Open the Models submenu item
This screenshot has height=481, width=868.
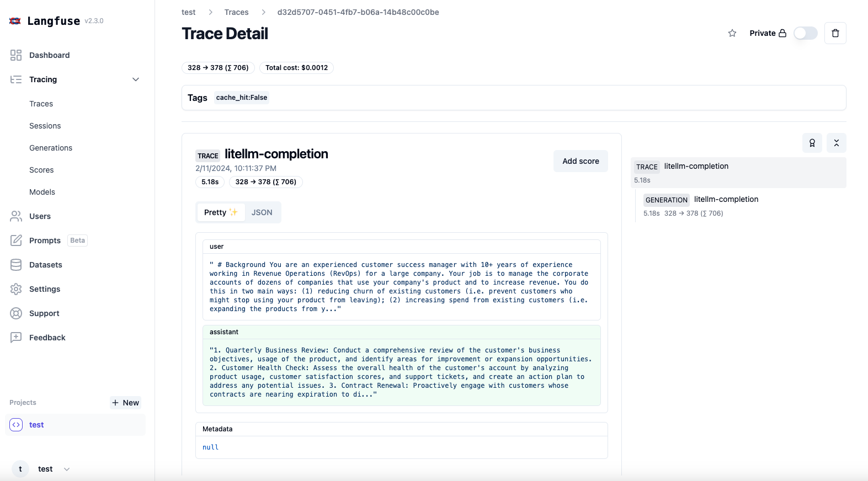coord(42,192)
